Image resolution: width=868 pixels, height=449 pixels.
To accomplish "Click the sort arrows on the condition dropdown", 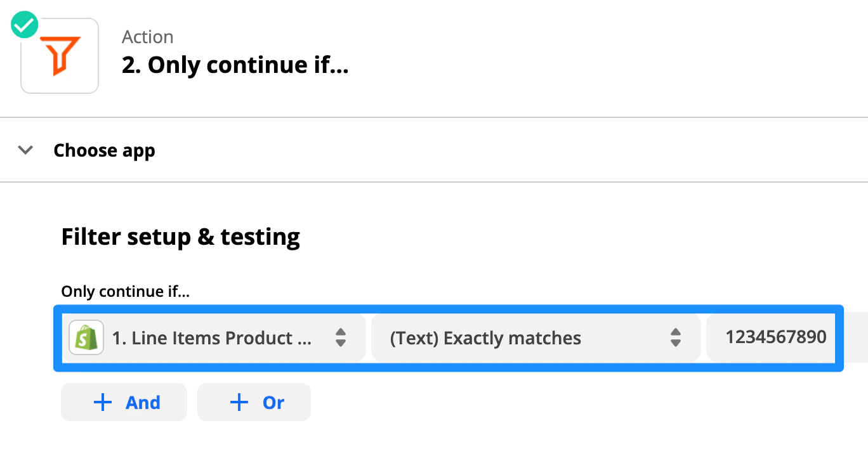I will coord(676,338).
